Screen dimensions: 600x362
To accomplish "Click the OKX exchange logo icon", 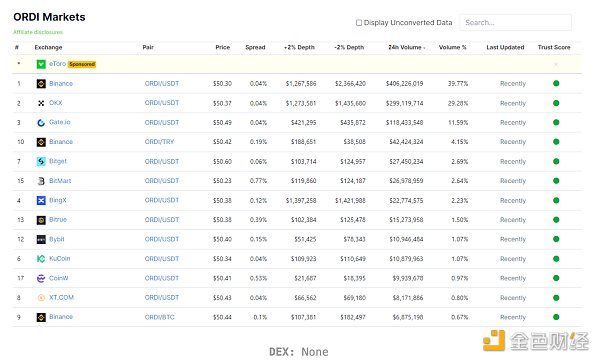I will click(x=41, y=103).
